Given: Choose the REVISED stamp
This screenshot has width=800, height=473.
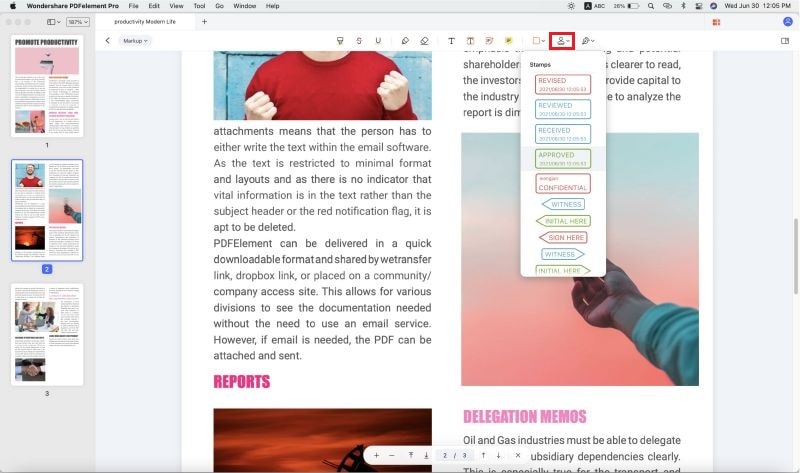Looking at the screenshot, I should (563, 84).
